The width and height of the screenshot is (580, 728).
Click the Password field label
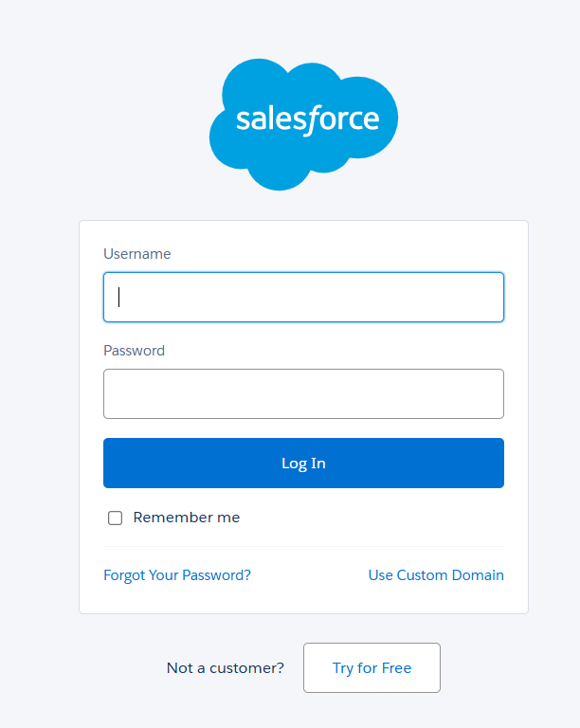(x=134, y=351)
